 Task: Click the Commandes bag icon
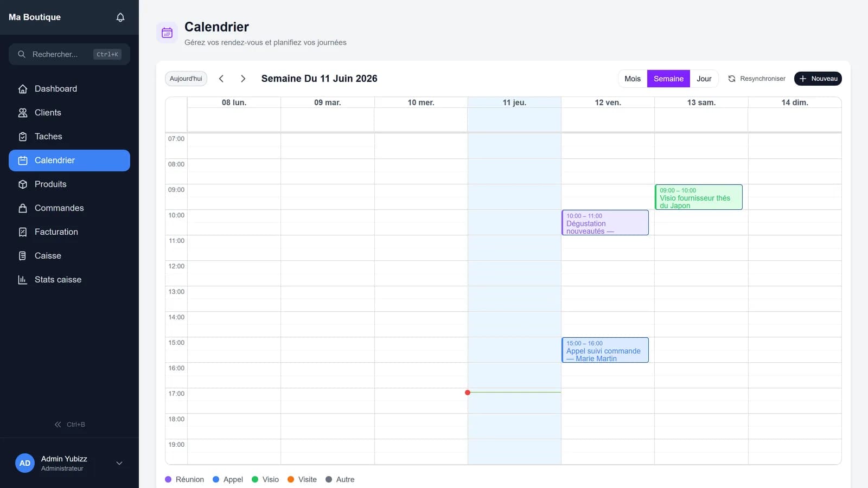[x=23, y=208]
